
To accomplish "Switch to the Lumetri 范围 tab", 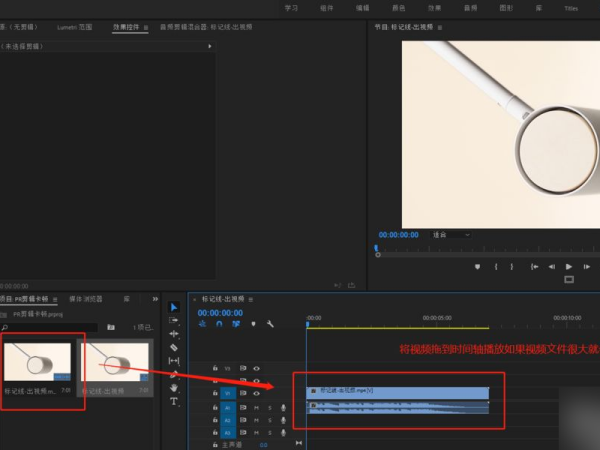I will [74, 29].
